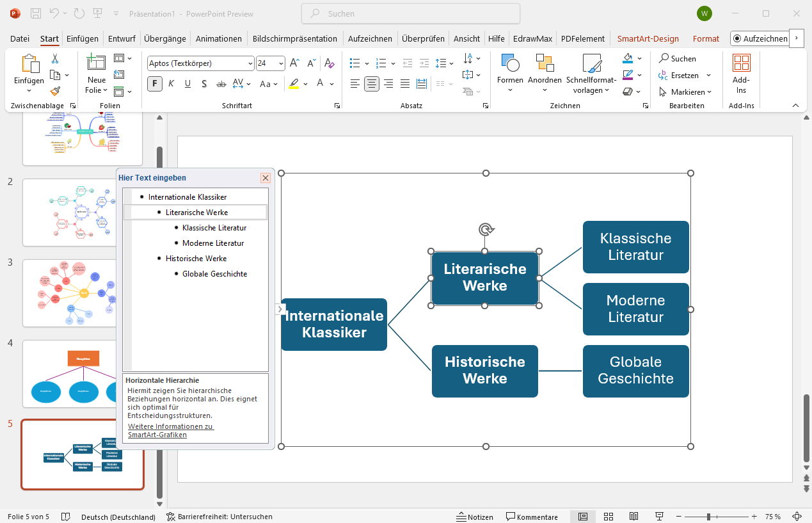Image resolution: width=812 pixels, height=523 pixels.
Task: Open the Format tab
Action: click(x=706, y=38)
